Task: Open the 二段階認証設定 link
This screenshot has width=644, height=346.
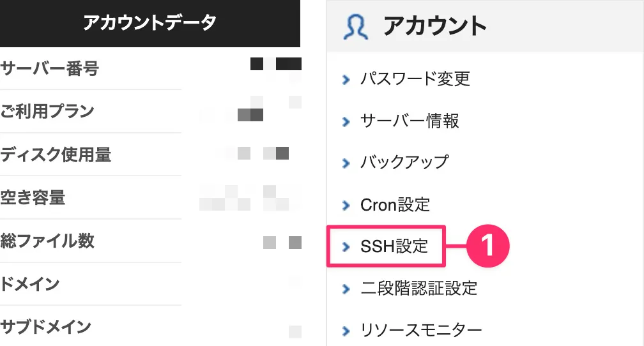Action: (x=419, y=288)
